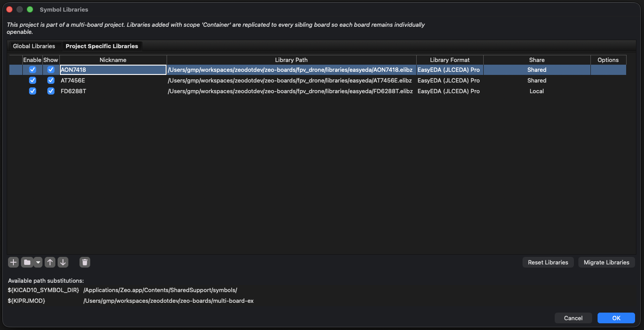The image size is (644, 330).
Task: Click the Zeo.app symbols path value
Action: [160, 290]
